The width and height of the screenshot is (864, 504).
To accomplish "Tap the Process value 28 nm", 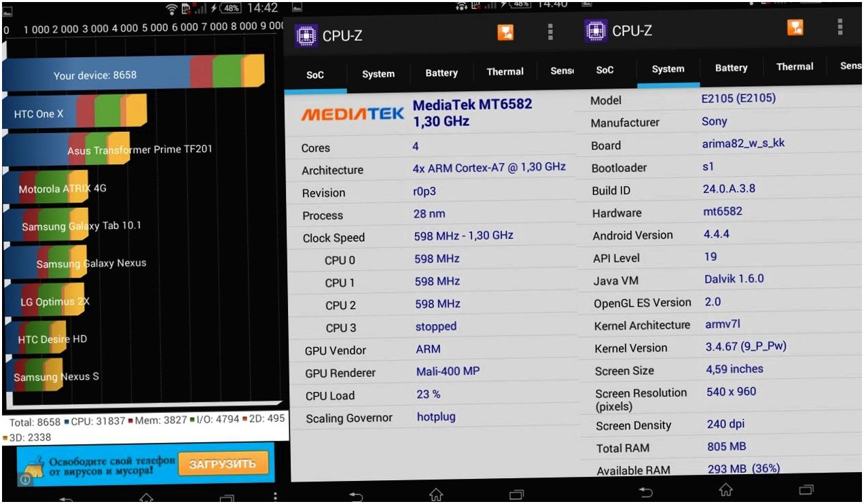I will click(x=429, y=213).
